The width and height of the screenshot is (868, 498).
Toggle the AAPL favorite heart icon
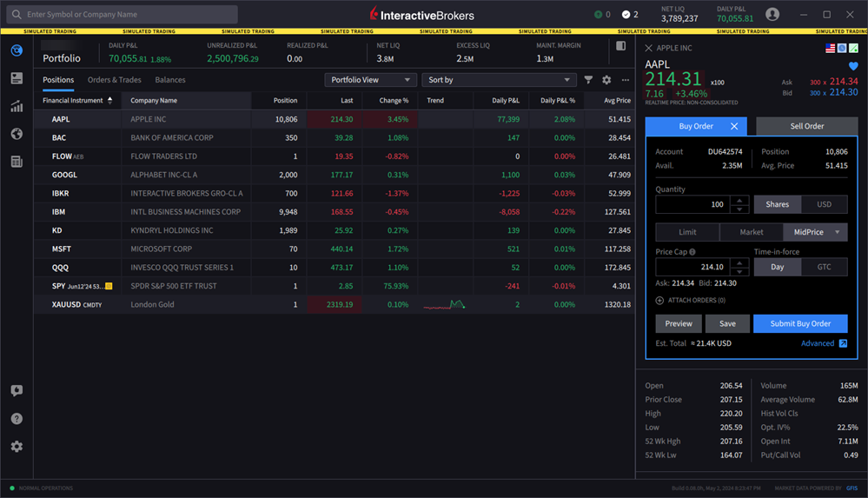pyautogui.click(x=853, y=66)
